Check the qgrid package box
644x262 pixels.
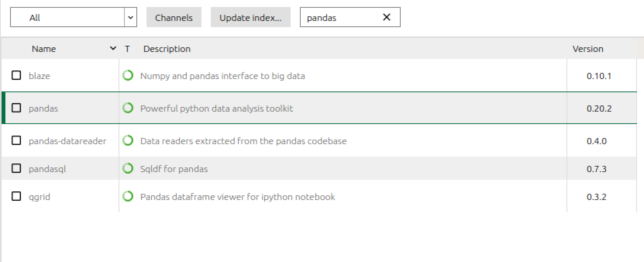16,196
